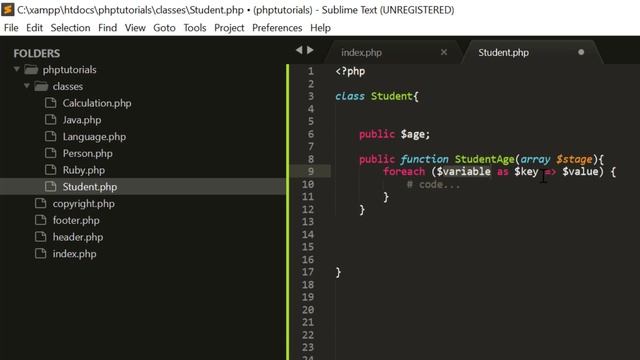This screenshot has width=640, height=360.
Task: Click the Language.php file icon
Action: [x=51, y=136]
